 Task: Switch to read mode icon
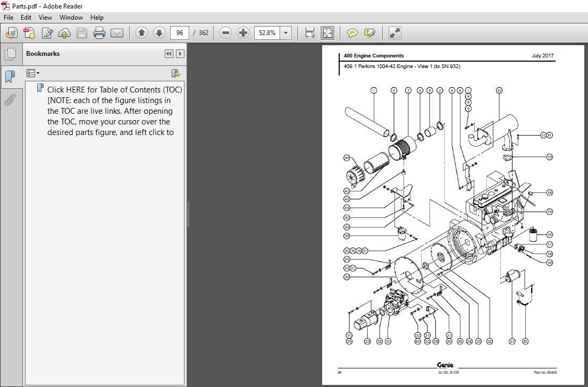pyautogui.click(x=394, y=33)
